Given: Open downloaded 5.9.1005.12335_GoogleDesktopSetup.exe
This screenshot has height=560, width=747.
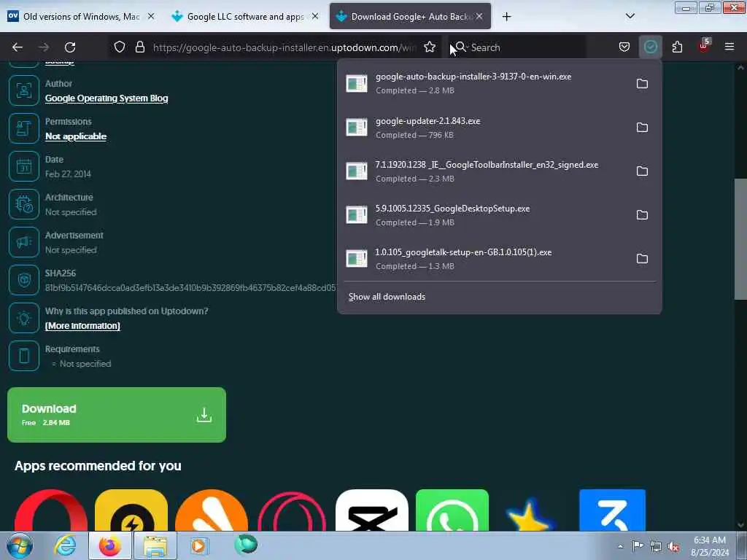Looking at the screenshot, I should click(484, 215).
